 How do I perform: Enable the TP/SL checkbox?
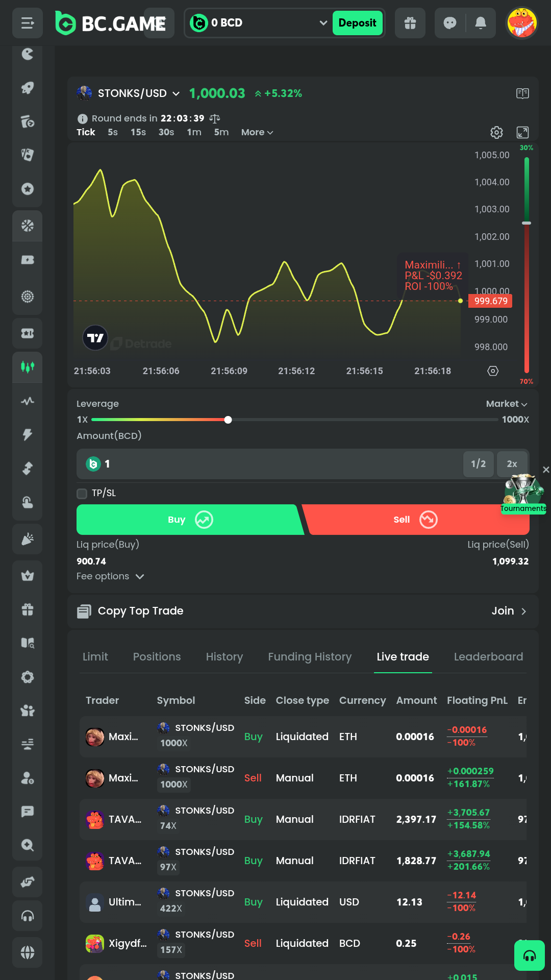82,494
